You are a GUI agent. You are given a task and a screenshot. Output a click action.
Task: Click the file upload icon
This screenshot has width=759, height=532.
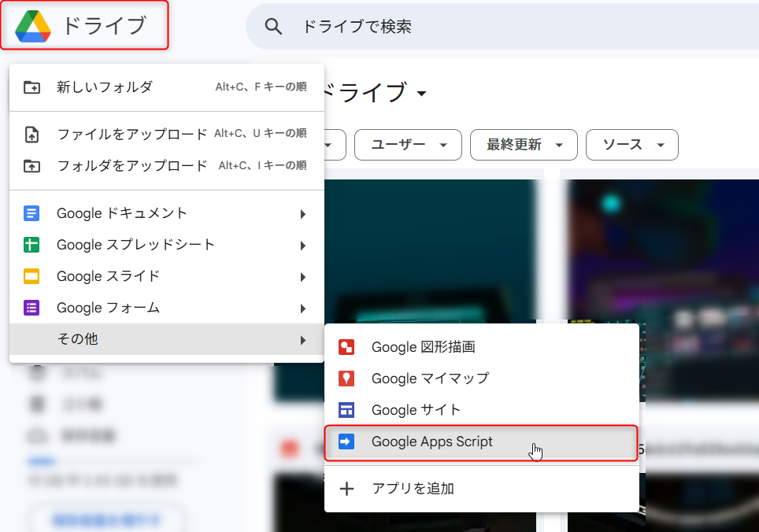click(32, 134)
